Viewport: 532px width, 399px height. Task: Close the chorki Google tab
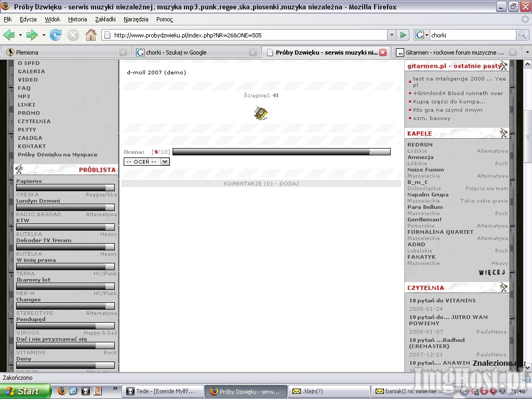click(x=253, y=52)
